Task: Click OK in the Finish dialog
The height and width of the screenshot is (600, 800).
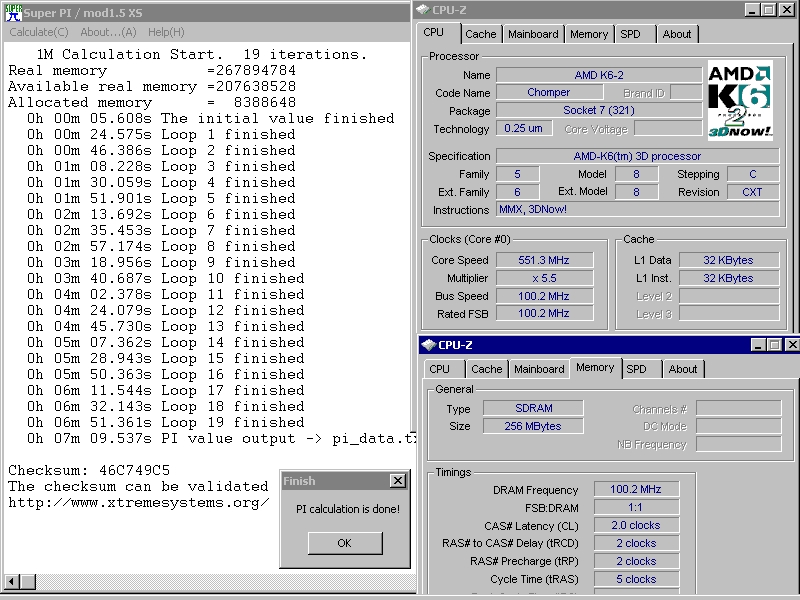Action: pyautogui.click(x=345, y=543)
